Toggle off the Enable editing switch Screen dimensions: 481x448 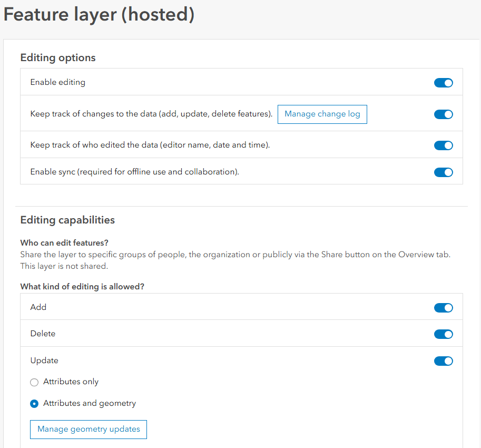tap(443, 83)
